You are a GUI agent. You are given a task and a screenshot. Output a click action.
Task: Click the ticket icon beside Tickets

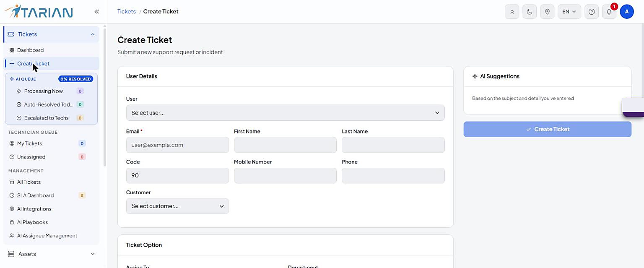point(11,34)
